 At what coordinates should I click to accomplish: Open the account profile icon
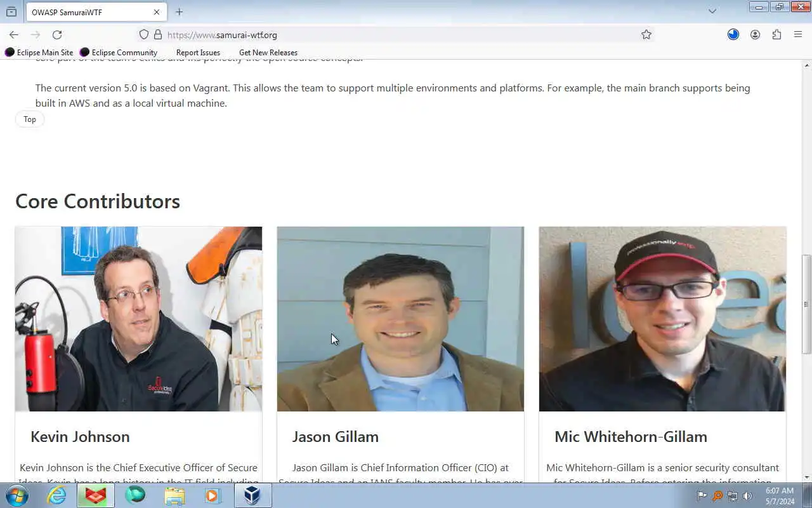[755, 35]
